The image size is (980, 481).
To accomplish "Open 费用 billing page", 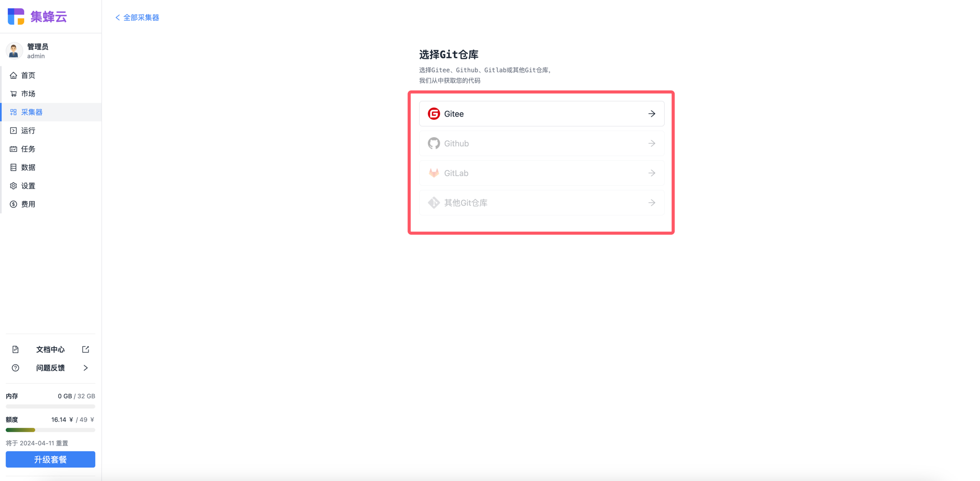I will (x=51, y=204).
